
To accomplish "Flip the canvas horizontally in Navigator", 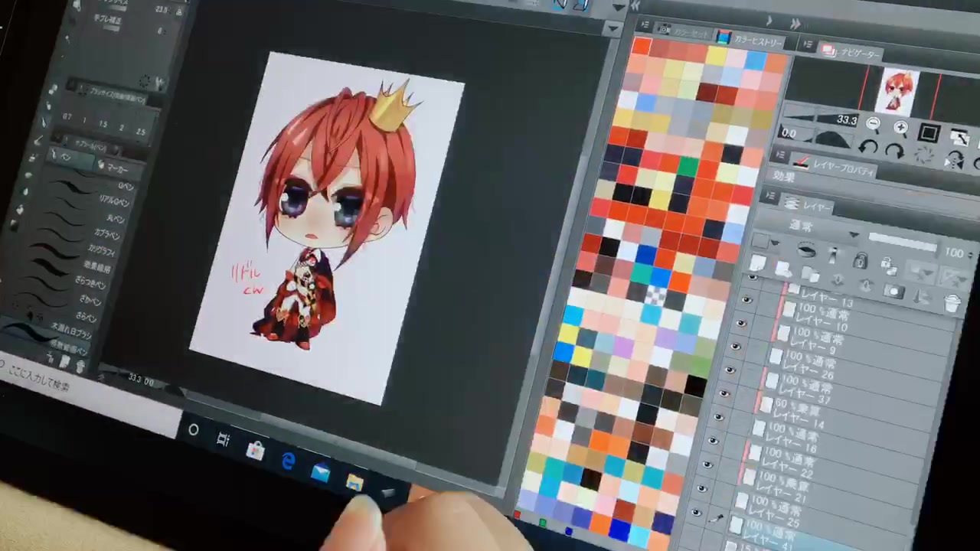I will pyautogui.click(x=954, y=160).
